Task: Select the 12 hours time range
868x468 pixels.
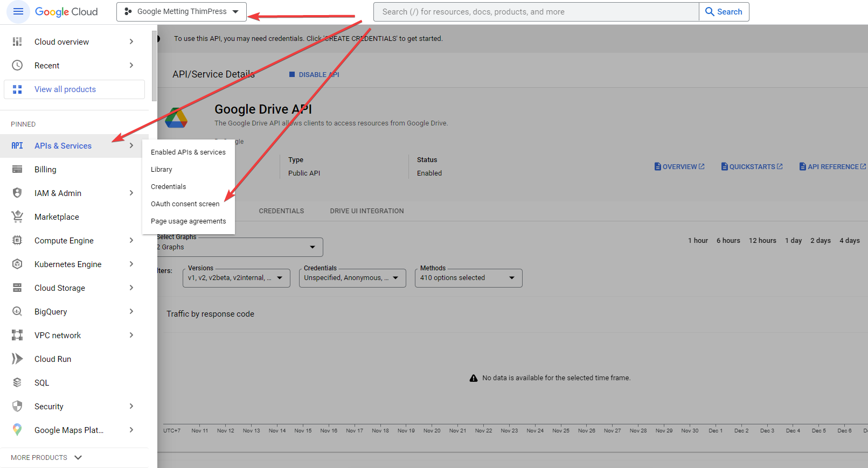Action: (762, 241)
